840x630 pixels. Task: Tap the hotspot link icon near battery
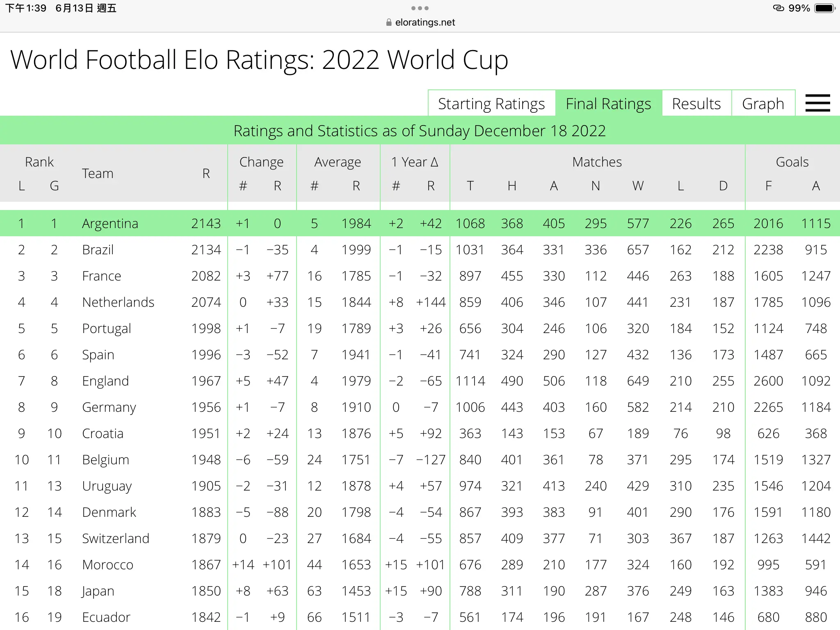pyautogui.click(x=778, y=8)
